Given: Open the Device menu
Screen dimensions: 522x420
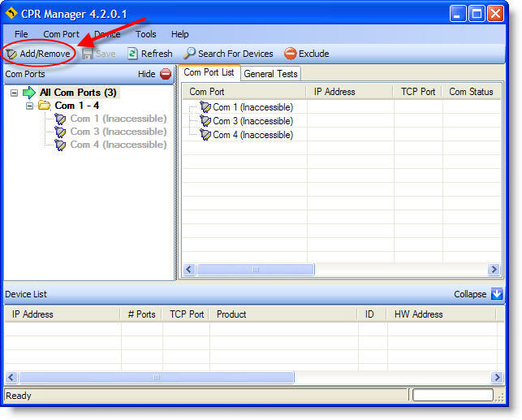Looking at the screenshot, I should (x=107, y=34).
